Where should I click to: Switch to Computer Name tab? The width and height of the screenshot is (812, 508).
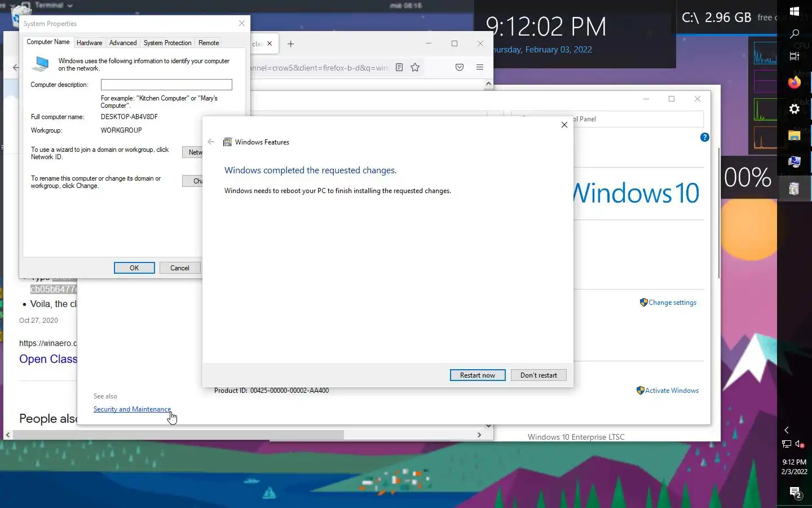click(48, 42)
